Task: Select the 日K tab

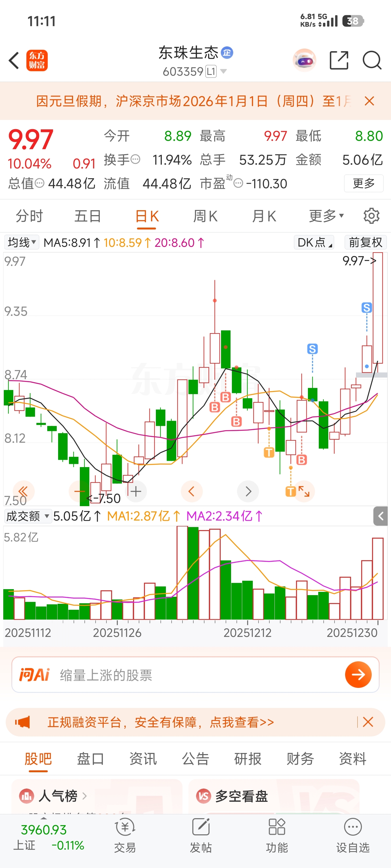Action: point(147,216)
